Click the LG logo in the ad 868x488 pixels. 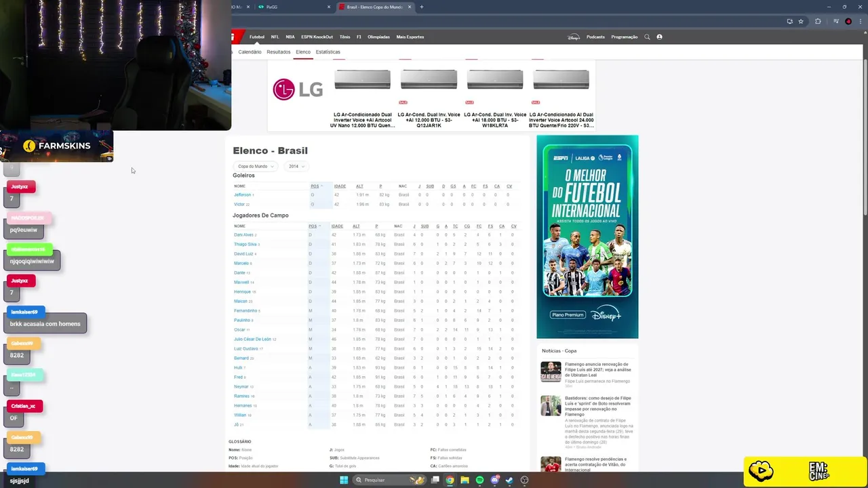[298, 89]
